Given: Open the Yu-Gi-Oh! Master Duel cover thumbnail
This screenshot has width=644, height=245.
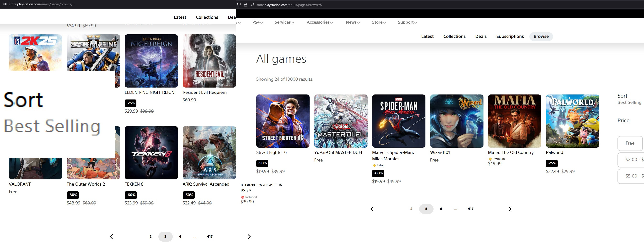Looking at the screenshot, I should (341, 121).
